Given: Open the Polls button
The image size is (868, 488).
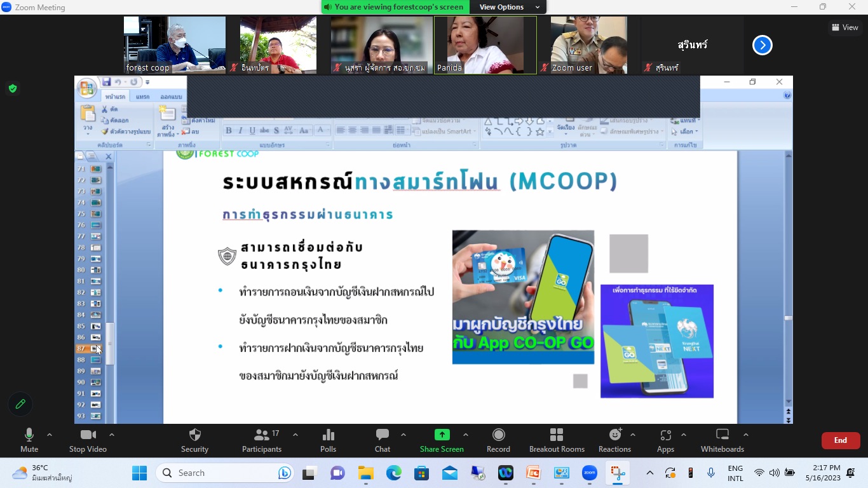Looking at the screenshot, I should click(329, 440).
